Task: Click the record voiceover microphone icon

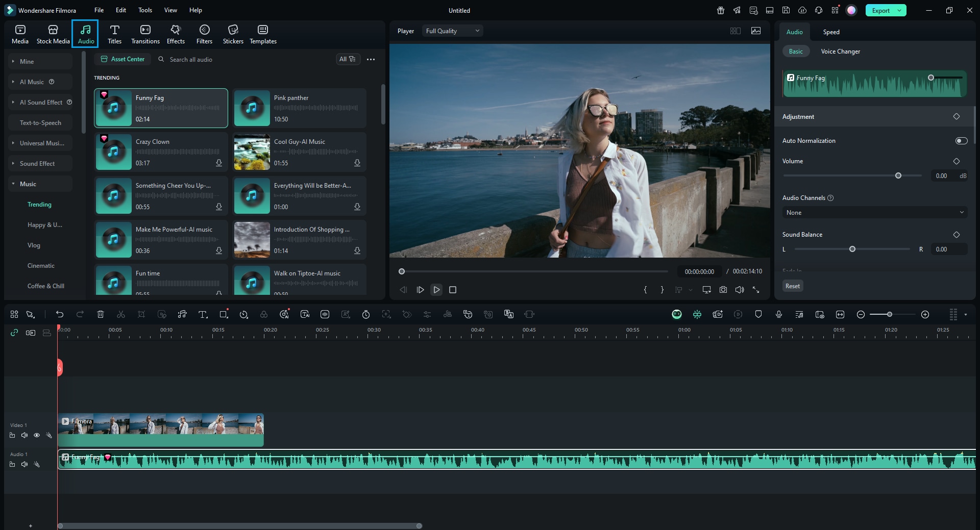Action: coord(779,314)
